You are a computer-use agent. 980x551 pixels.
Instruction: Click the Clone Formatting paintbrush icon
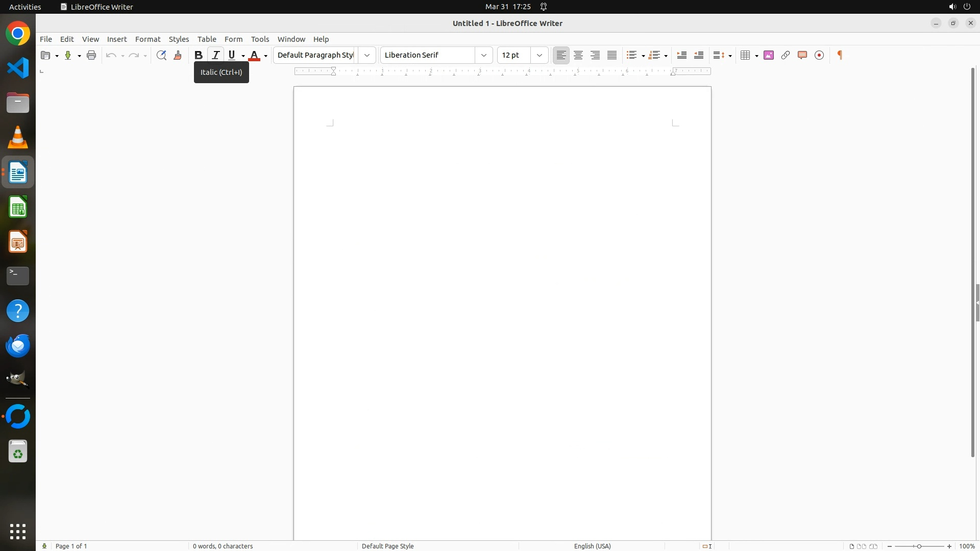tap(178, 55)
